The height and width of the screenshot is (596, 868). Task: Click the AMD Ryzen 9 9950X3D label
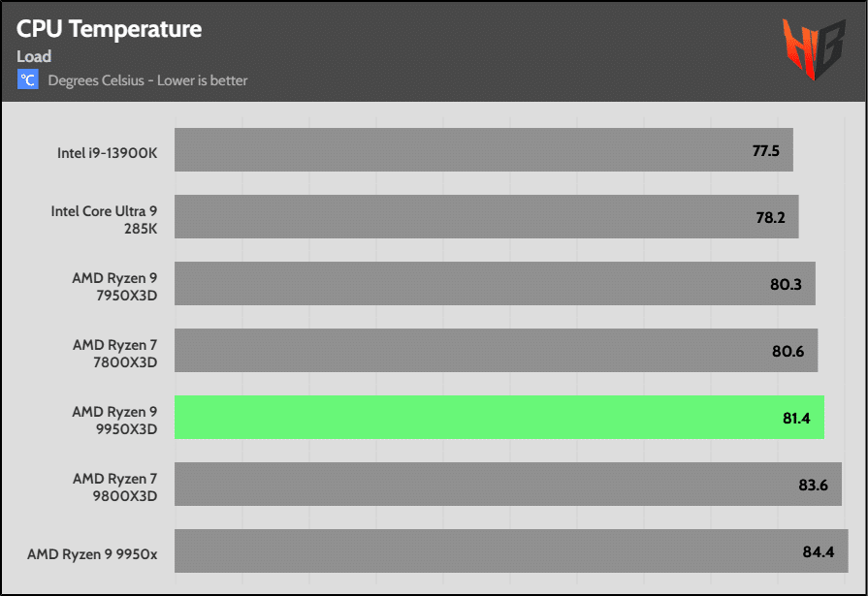tap(114, 420)
